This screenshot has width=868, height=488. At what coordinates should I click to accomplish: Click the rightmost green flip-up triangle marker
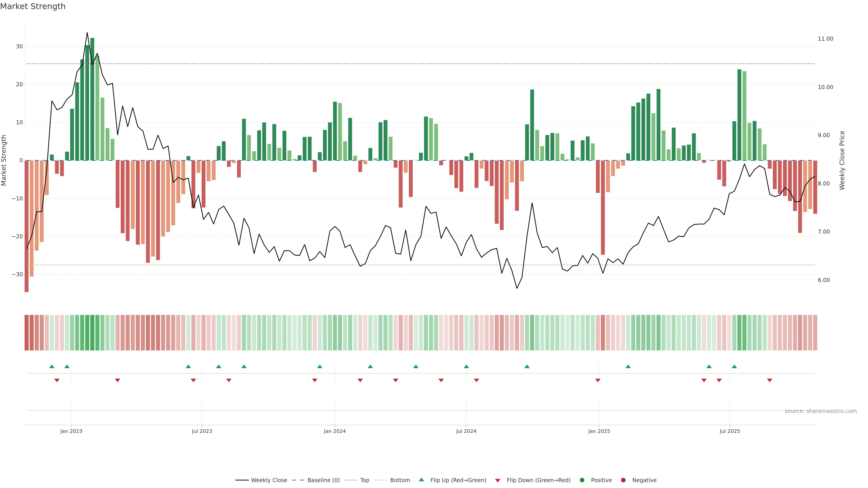[734, 366]
